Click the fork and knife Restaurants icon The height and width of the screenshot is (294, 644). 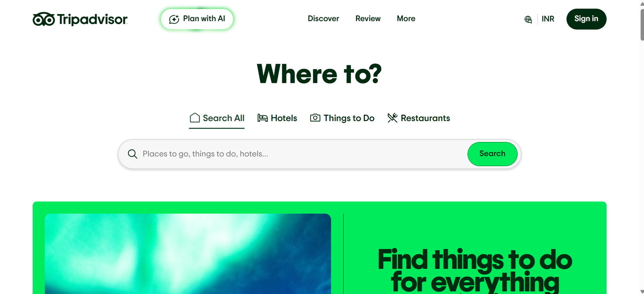pos(392,118)
